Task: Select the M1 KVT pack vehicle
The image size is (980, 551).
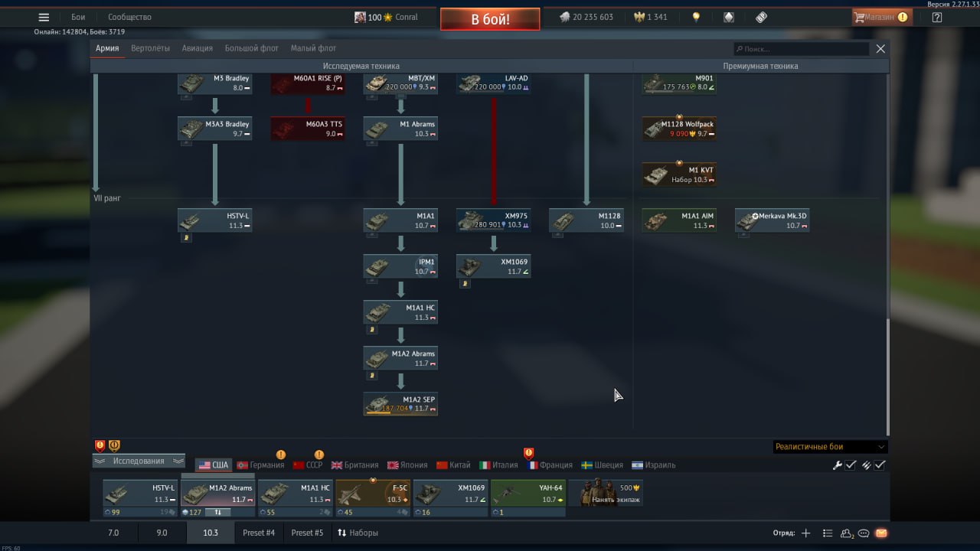Action: tap(679, 174)
